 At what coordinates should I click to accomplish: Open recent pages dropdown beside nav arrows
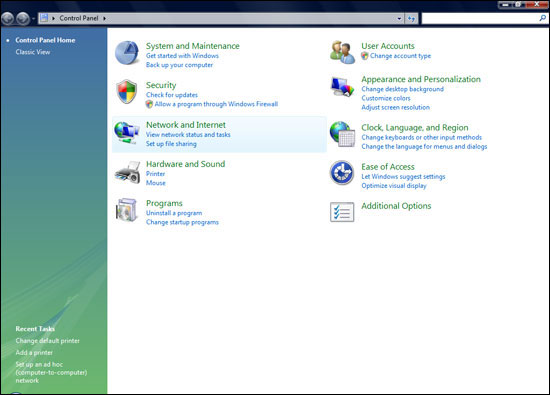click(x=33, y=19)
